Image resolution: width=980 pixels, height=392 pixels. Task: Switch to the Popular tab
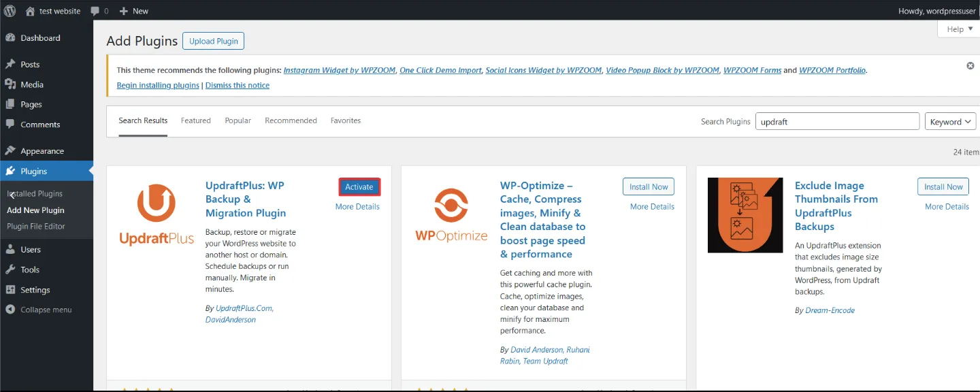point(238,120)
